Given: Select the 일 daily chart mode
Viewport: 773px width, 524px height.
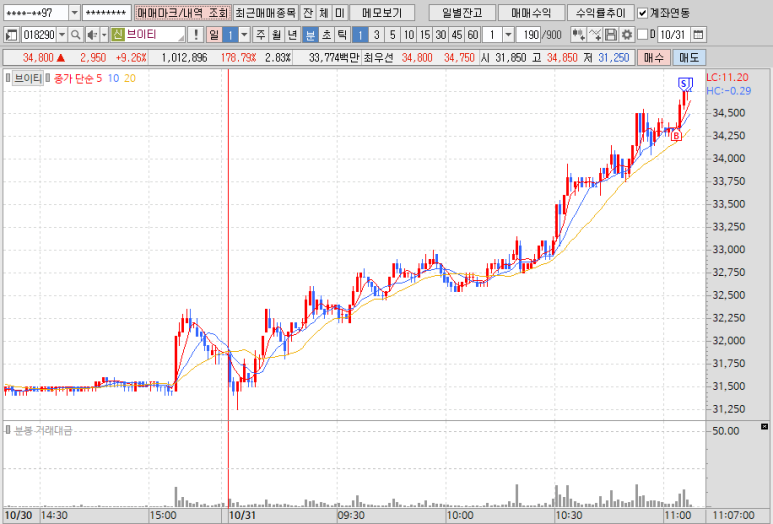Looking at the screenshot, I should (x=214, y=35).
